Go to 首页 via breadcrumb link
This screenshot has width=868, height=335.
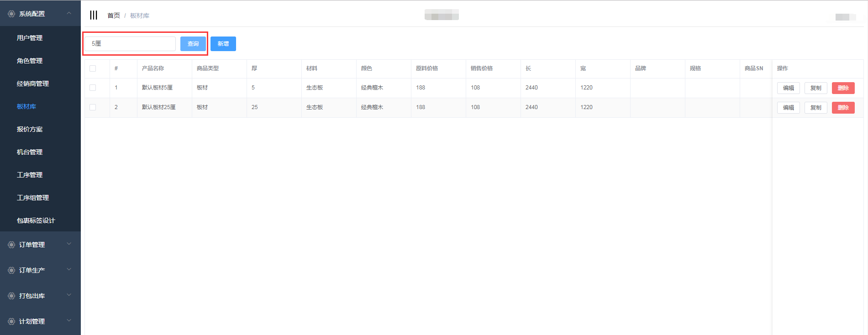113,16
